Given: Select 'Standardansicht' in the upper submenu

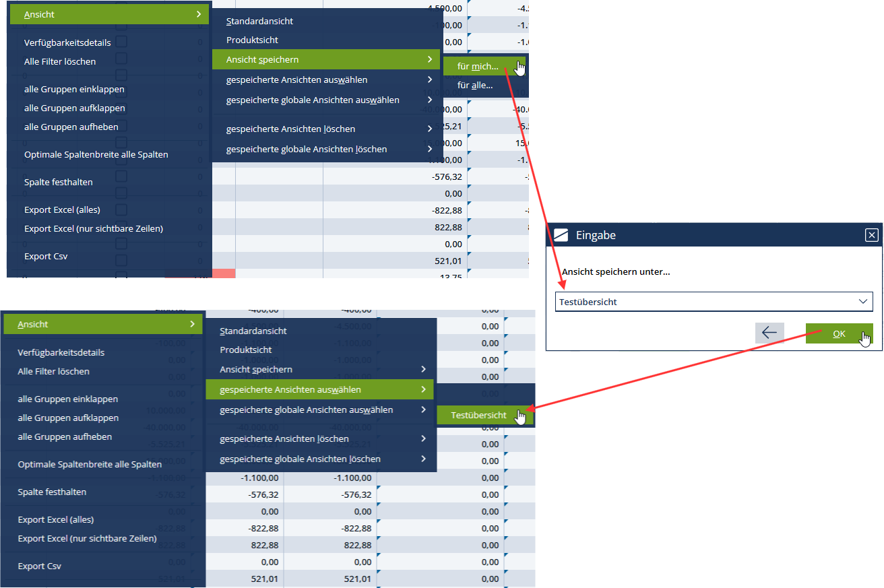Looking at the screenshot, I should [x=259, y=21].
